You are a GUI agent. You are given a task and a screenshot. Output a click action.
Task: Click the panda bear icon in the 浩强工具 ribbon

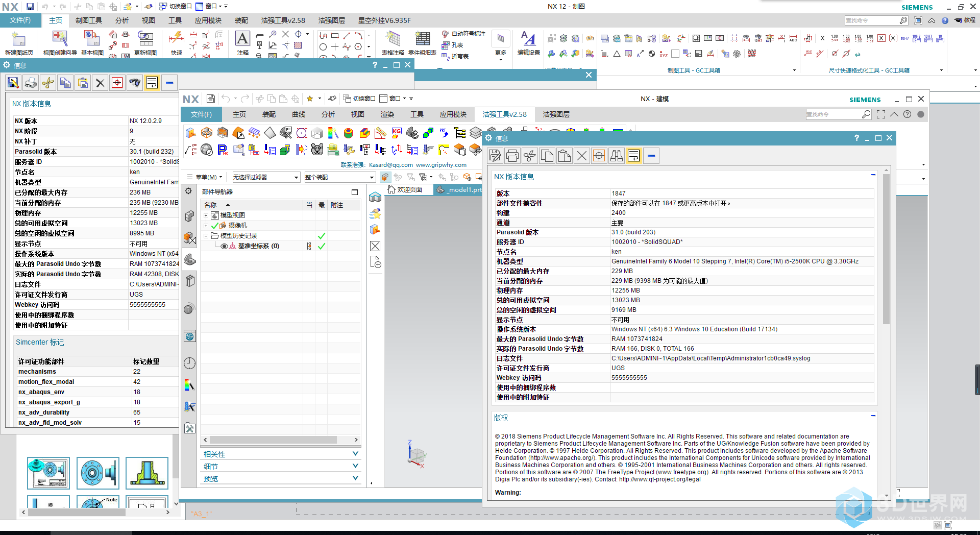[x=317, y=149]
